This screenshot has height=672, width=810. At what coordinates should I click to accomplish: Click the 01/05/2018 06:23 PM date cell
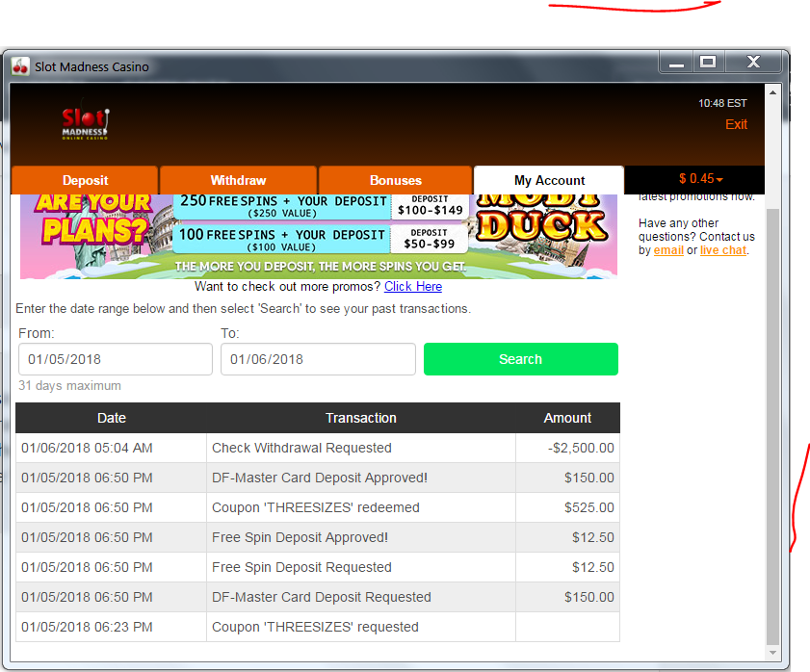(111, 627)
